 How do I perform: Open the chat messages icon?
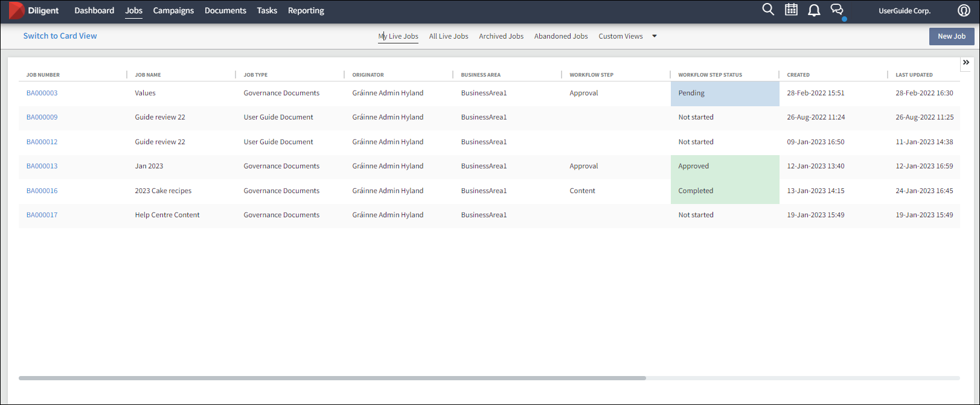pos(837,10)
